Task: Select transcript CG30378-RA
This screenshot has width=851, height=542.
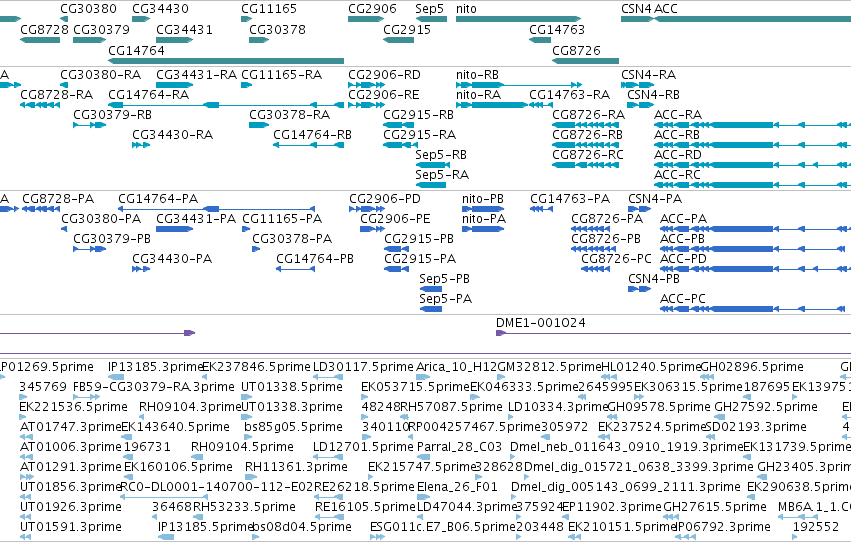Action: tap(259, 125)
